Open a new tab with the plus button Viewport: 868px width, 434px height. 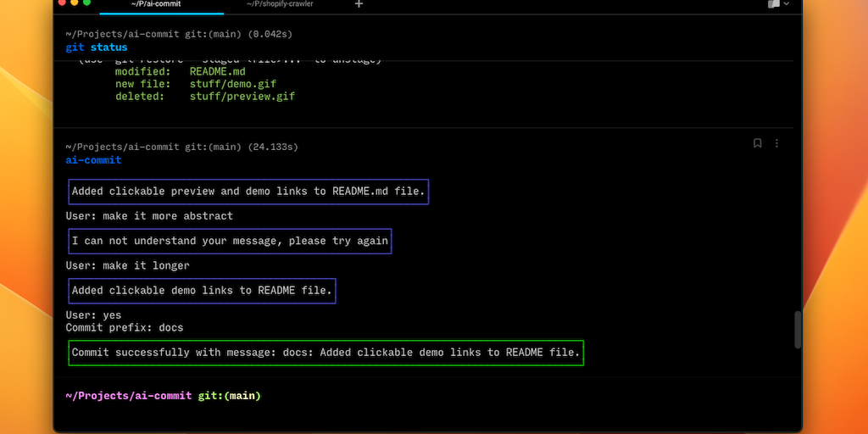[359, 4]
